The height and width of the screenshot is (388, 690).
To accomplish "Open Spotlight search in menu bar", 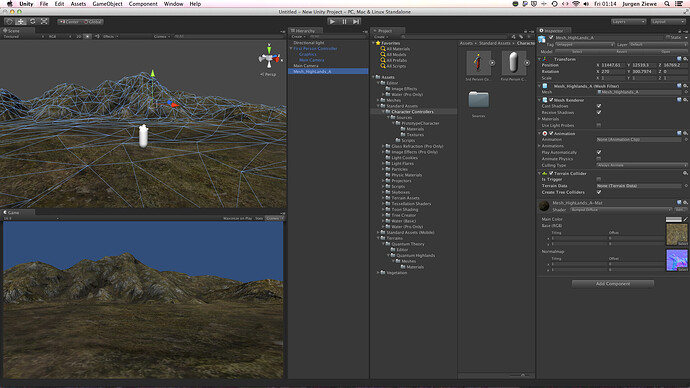I will click(667, 4).
